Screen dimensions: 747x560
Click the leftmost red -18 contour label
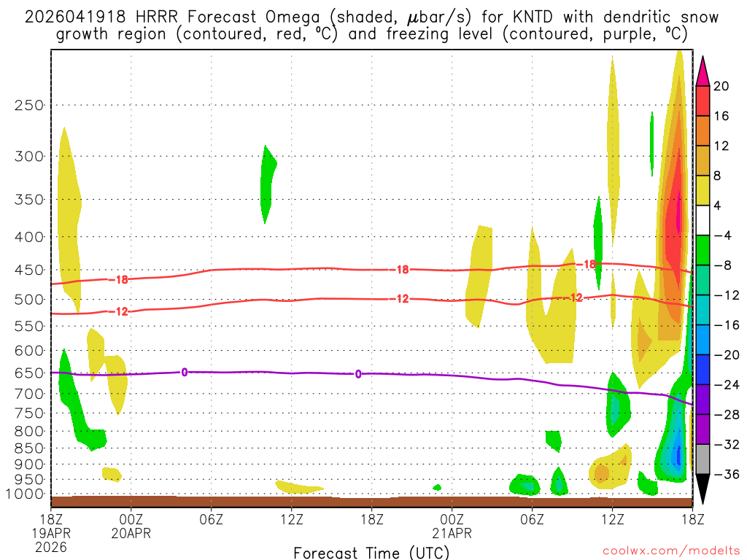[x=119, y=279]
